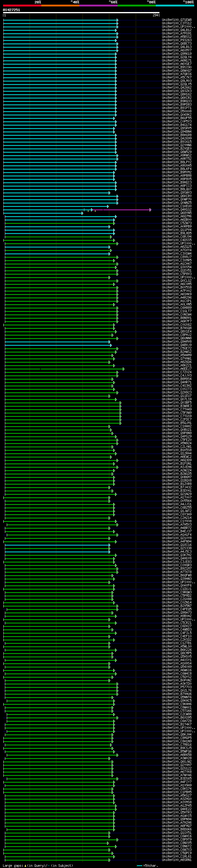Select the query name AV427251
197x868 pixels.
pos(11,10)
